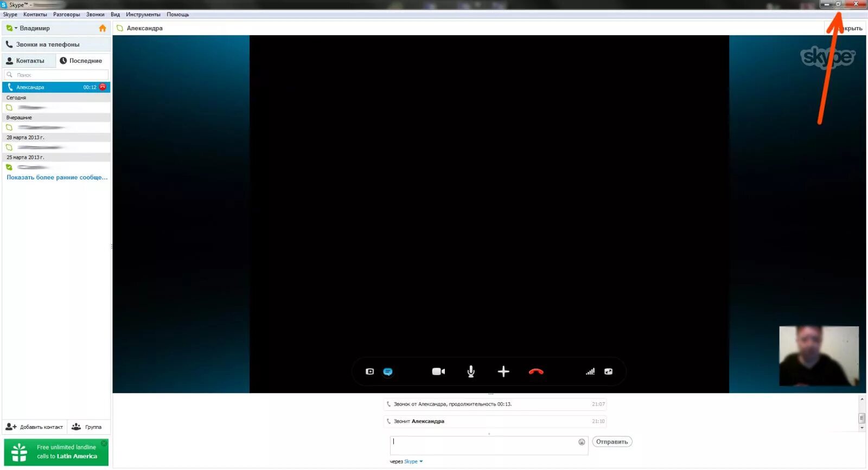Click the 21:07 message timestamp
Image resolution: width=868 pixels, height=470 pixels.
tap(598, 404)
